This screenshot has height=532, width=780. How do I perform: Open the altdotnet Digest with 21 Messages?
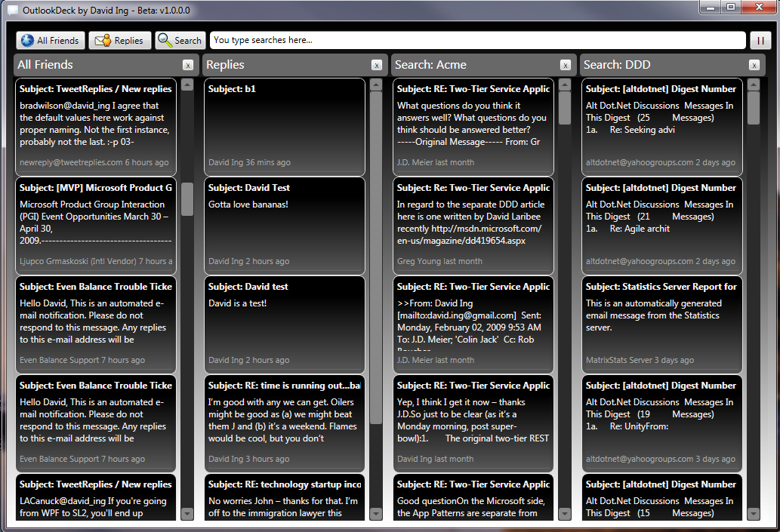662,226
